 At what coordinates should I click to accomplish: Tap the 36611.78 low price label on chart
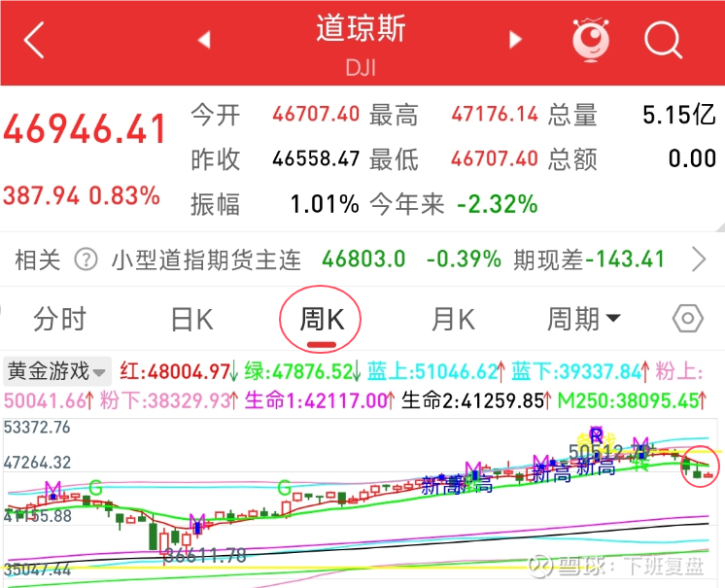pos(205,555)
